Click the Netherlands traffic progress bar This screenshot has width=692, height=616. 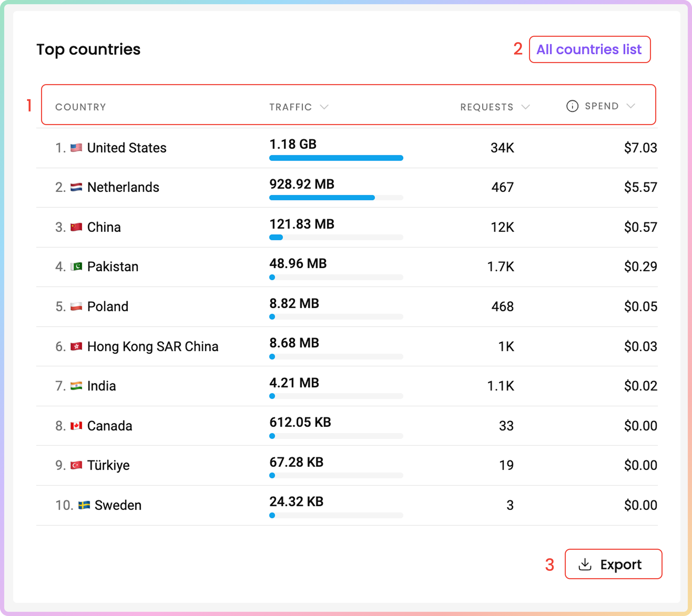point(336,198)
